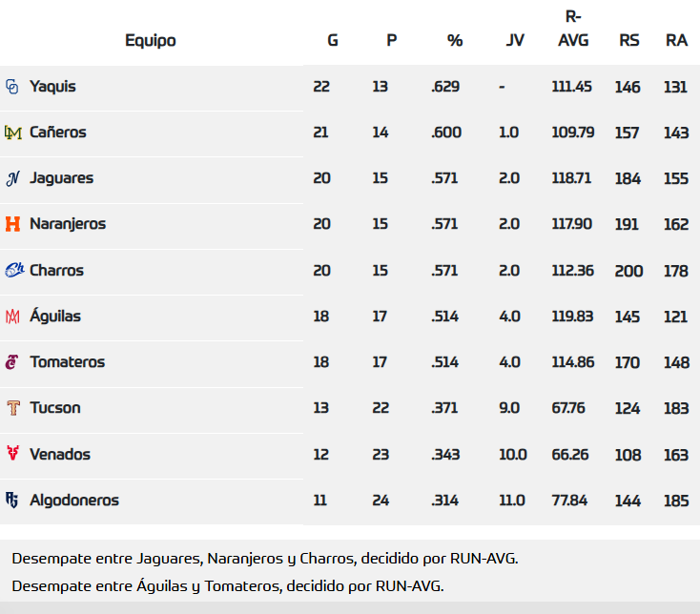Screen dimensions: 700x614
Task: Click the Tucson team logo
Action: [x=12, y=408]
